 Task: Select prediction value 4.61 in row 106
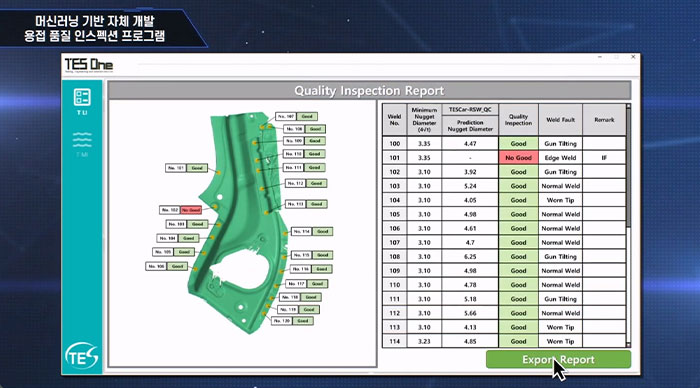click(x=470, y=228)
